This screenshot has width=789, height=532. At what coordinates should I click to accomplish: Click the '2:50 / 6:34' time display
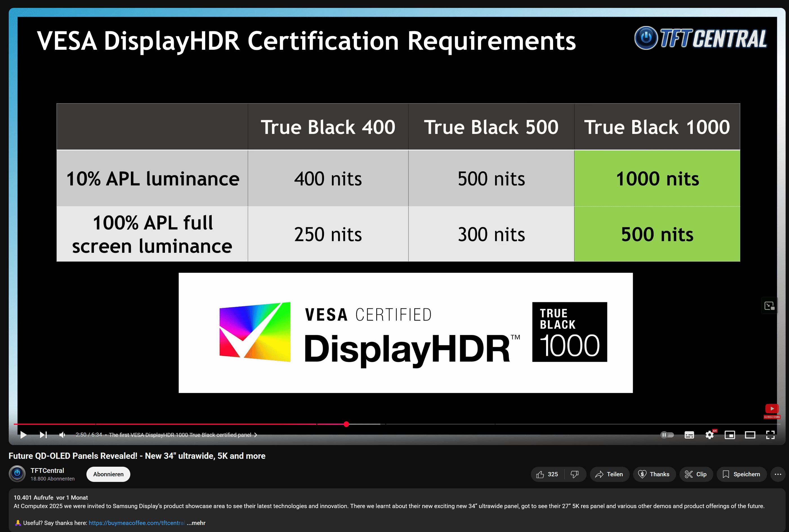(89, 435)
